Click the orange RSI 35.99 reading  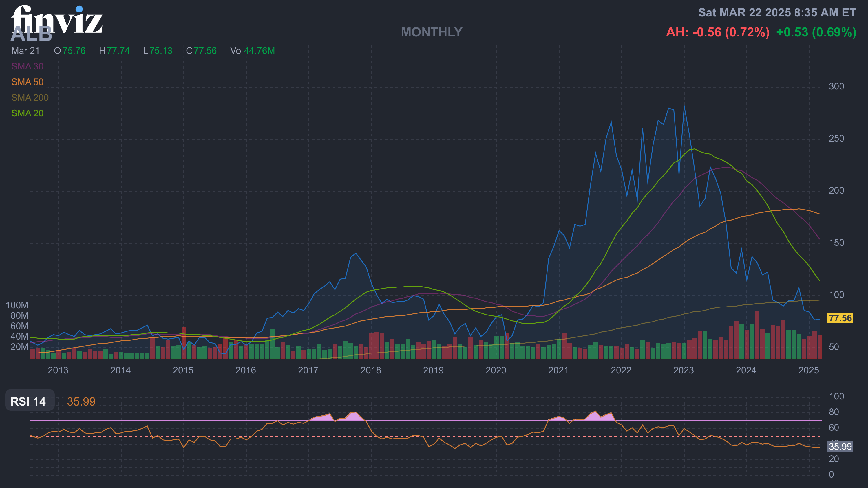[81, 401]
